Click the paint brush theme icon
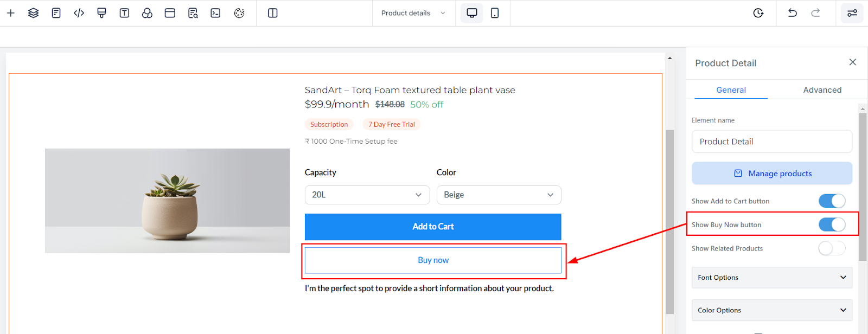 click(x=101, y=13)
